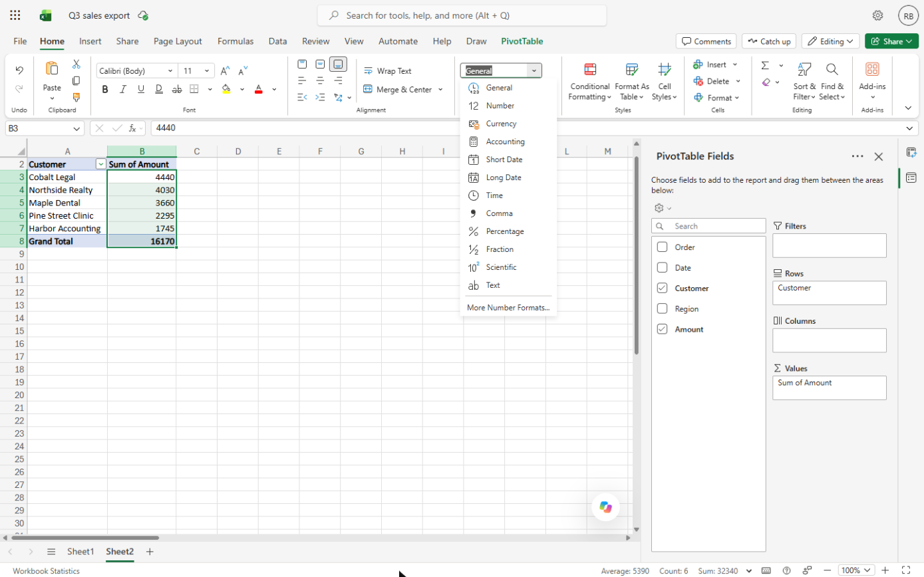This screenshot has width=924, height=577.
Task: Click Center horizontally icon
Action: point(320,81)
